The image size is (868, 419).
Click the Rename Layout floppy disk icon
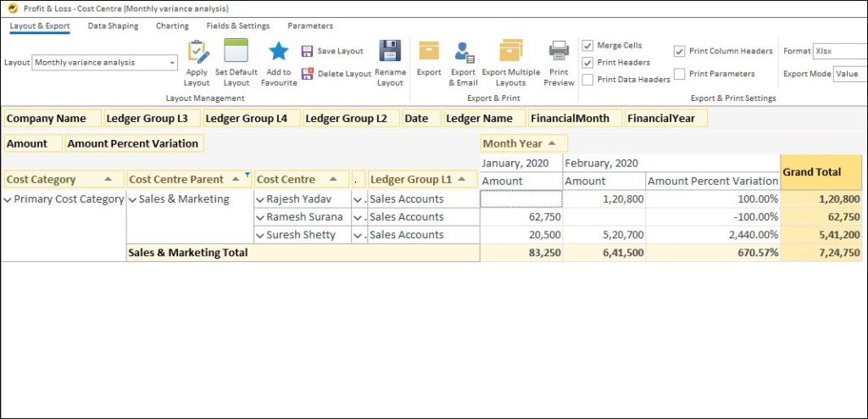coord(390,52)
